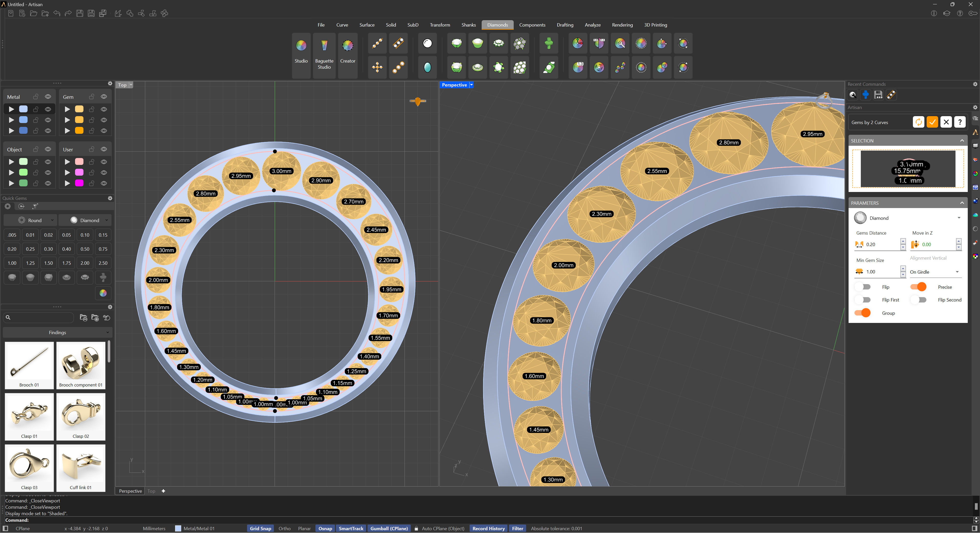The width and height of the screenshot is (980, 533).
Task: Open the Diamond material dropdown in Quick Gems
Action: pyautogui.click(x=85, y=220)
